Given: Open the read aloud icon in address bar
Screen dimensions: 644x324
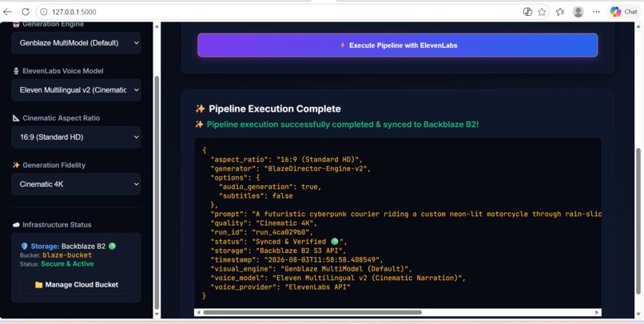Looking at the screenshot, I should click(x=527, y=12).
